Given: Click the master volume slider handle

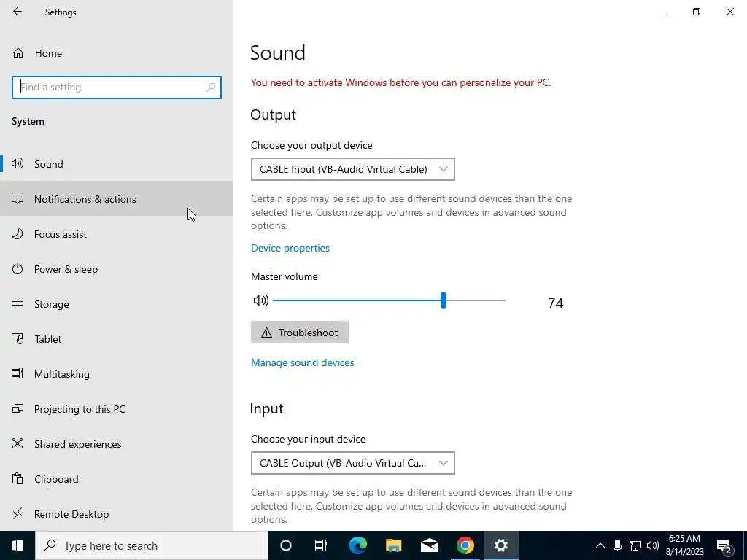Looking at the screenshot, I should [444, 300].
